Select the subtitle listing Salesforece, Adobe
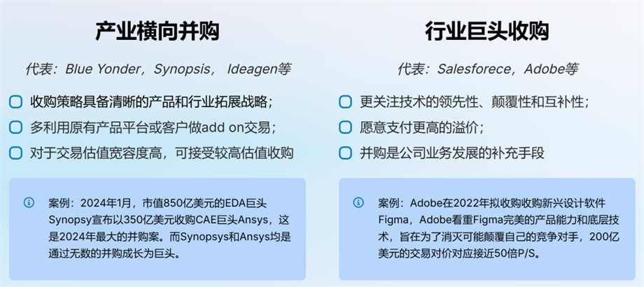644x287 pixels. (x=487, y=69)
